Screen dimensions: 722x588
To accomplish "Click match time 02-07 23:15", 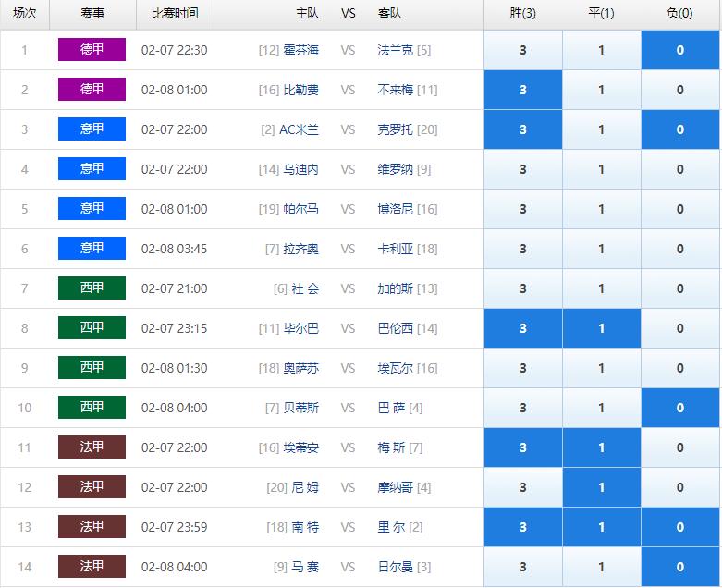I will point(174,328).
